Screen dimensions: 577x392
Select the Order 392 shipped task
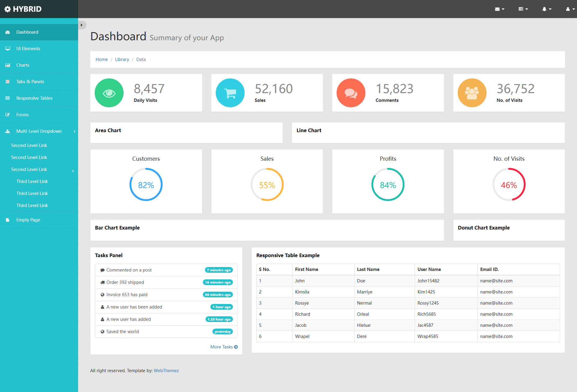pyautogui.click(x=166, y=282)
